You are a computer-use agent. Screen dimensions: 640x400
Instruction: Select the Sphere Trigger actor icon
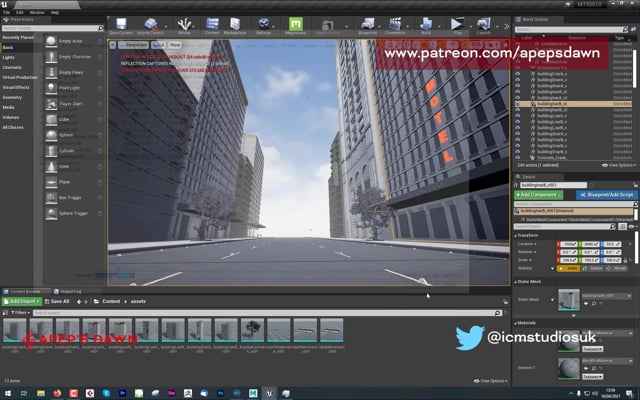pos(51,213)
